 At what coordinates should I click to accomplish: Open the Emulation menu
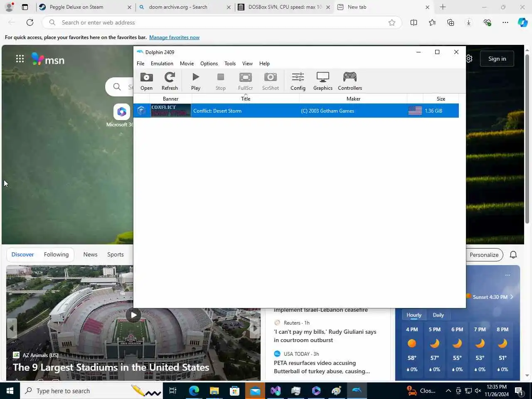pyautogui.click(x=162, y=64)
